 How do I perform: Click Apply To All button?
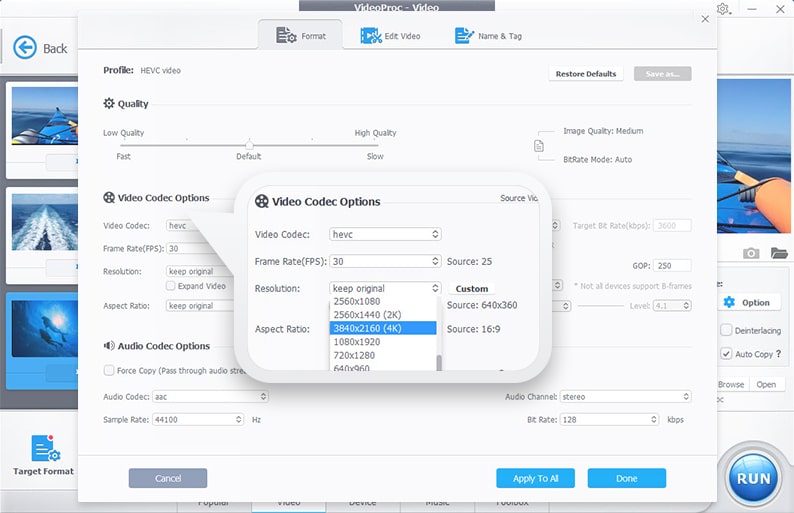[535, 478]
